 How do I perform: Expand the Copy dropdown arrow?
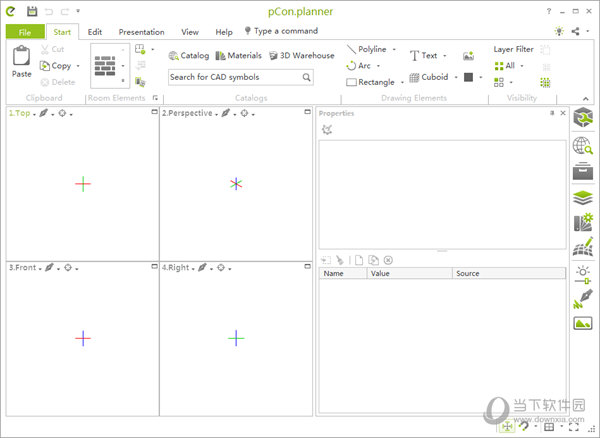[x=78, y=66]
